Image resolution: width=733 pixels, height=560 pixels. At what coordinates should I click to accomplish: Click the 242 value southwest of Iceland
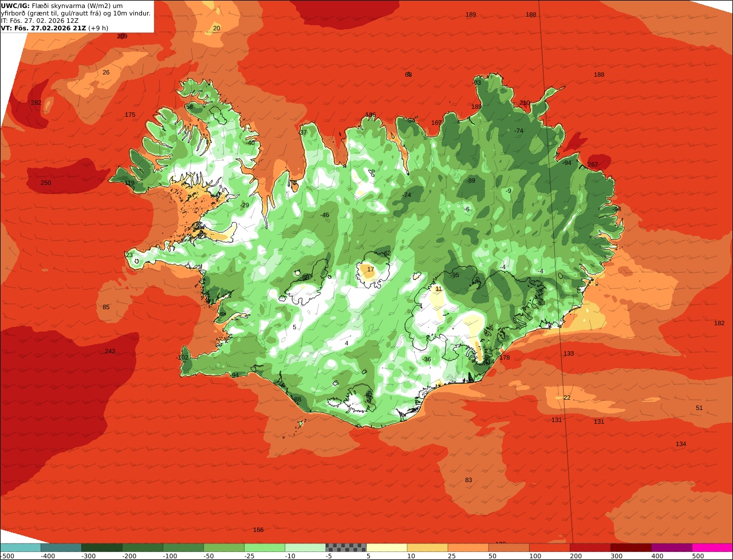pos(110,352)
